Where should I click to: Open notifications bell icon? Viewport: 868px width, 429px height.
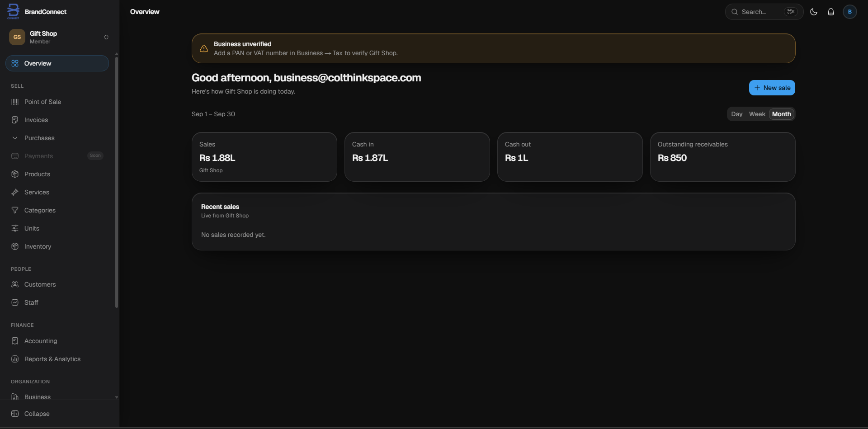pyautogui.click(x=831, y=12)
